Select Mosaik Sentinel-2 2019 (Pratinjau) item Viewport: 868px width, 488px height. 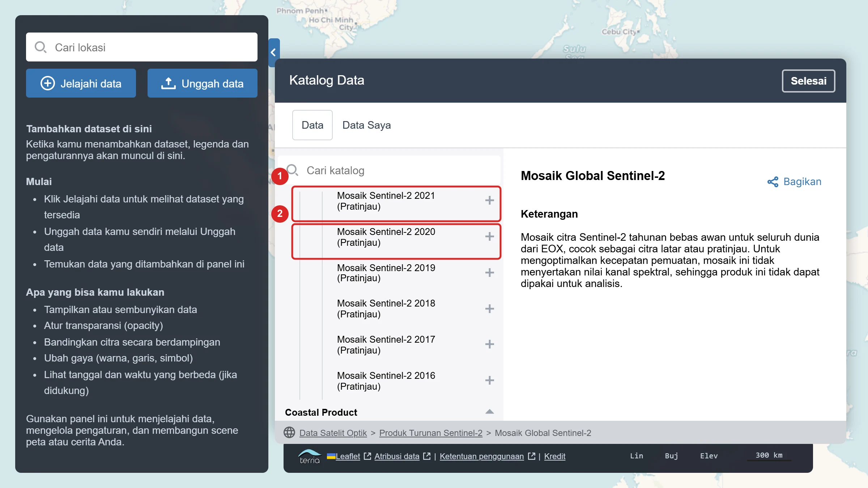click(386, 273)
